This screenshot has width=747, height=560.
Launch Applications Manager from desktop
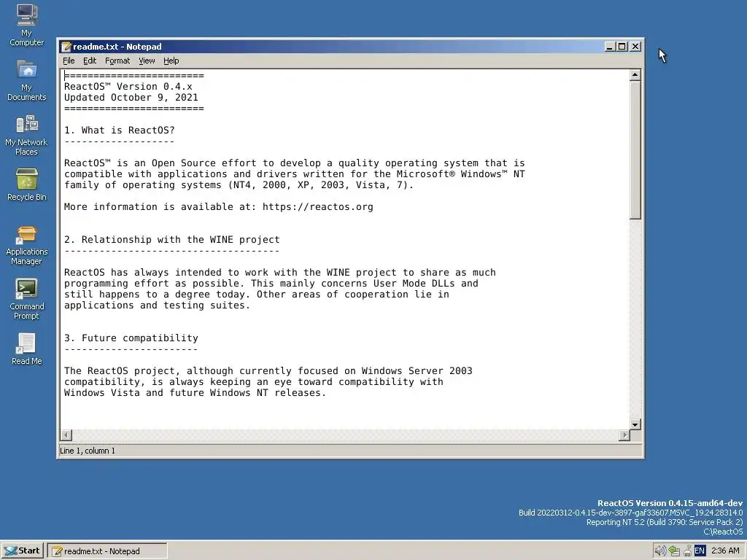(x=27, y=244)
